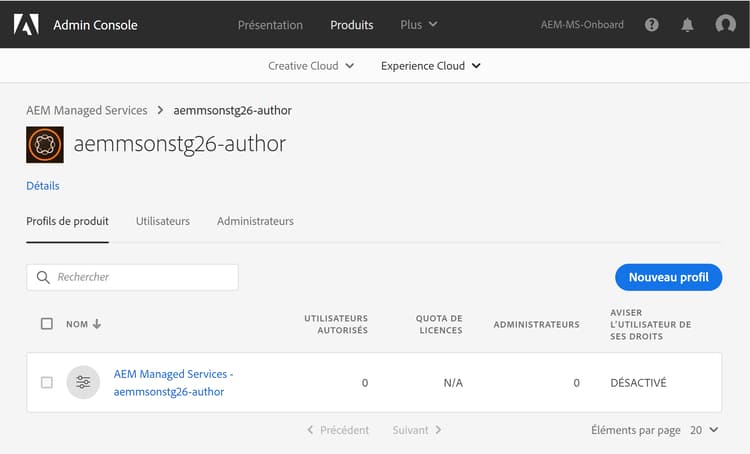This screenshot has height=454, width=750.
Task: Sort by the Nom column arrow
Action: [x=97, y=324]
